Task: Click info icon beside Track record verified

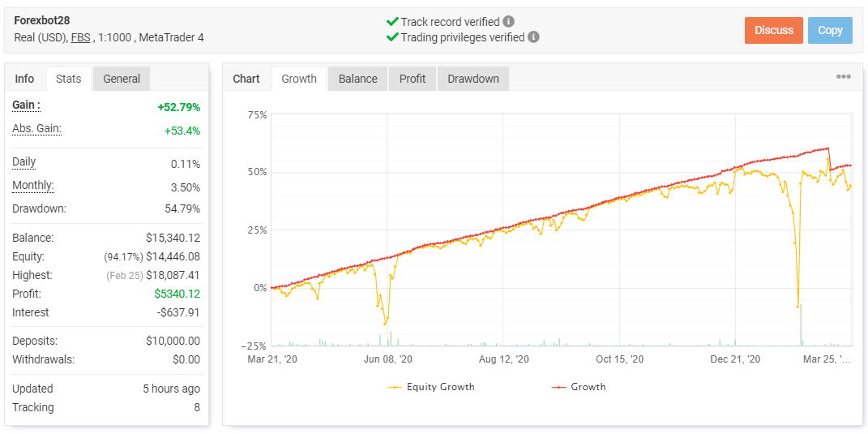Action: pyautogui.click(x=508, y=22)
